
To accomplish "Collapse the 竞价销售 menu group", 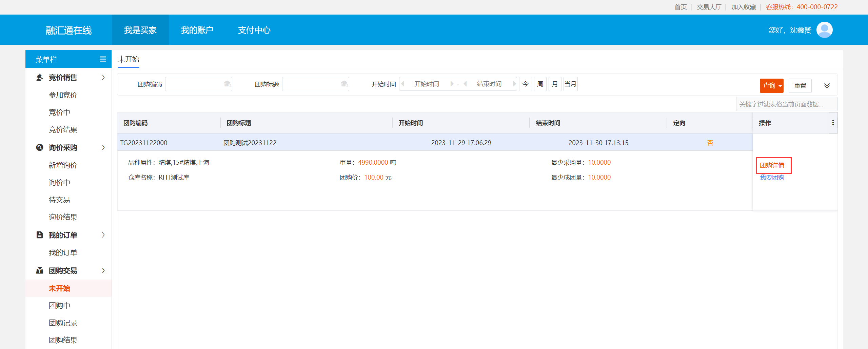I will [x=103, y=77].
